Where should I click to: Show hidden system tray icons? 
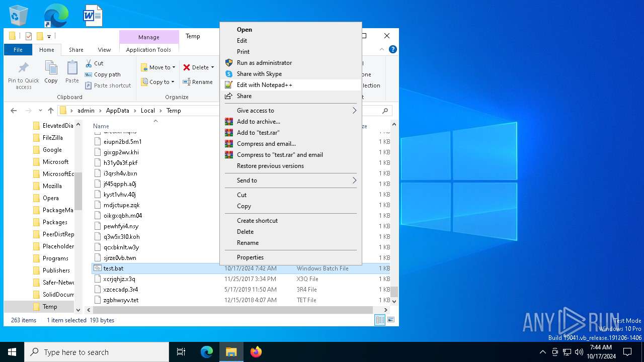point(542,352)
